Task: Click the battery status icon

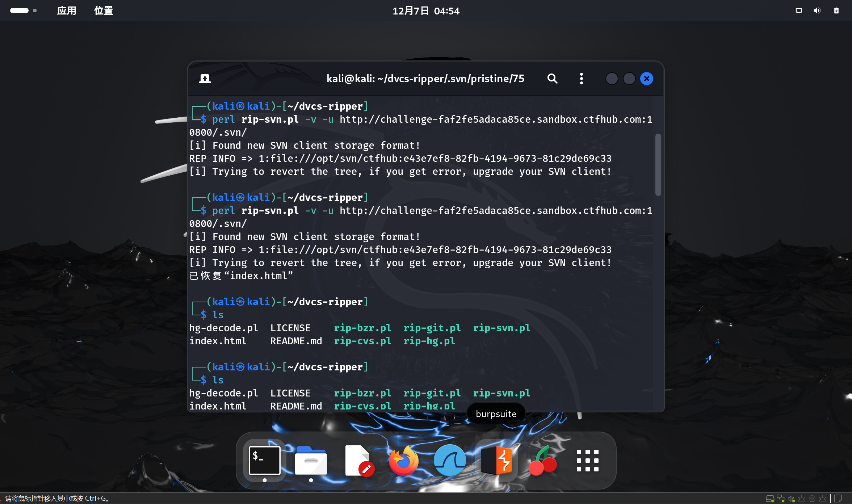Action: tap(836, 10)
